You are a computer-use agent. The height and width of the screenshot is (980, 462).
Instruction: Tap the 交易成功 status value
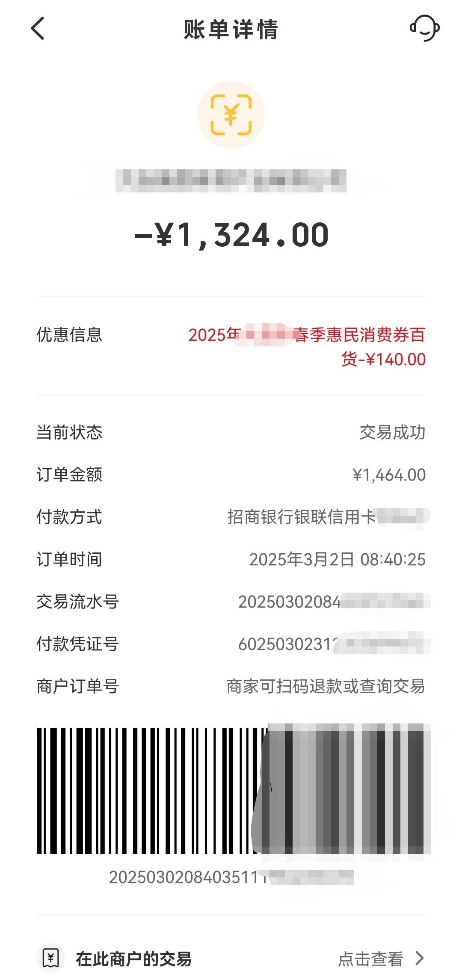coord(393,432)
